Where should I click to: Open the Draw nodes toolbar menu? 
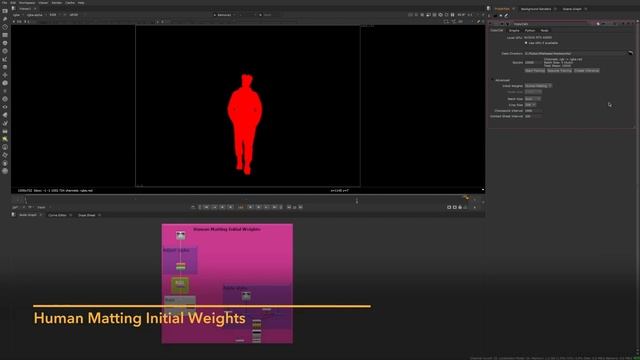tap(5, 19)
